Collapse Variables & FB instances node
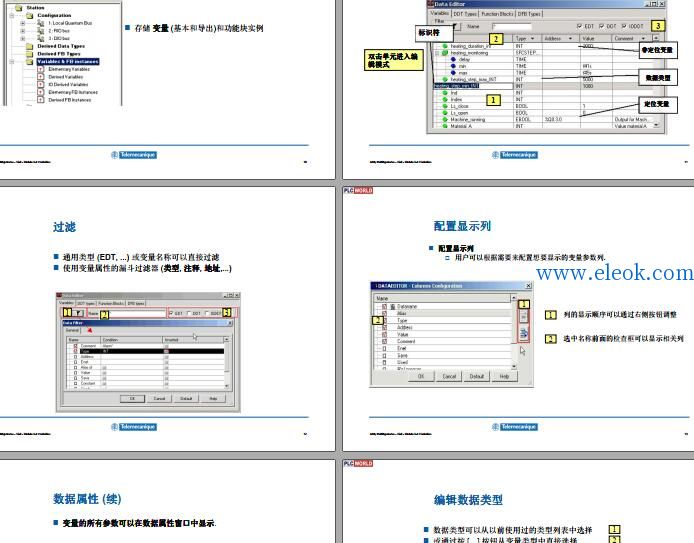 tap(12, 62)
